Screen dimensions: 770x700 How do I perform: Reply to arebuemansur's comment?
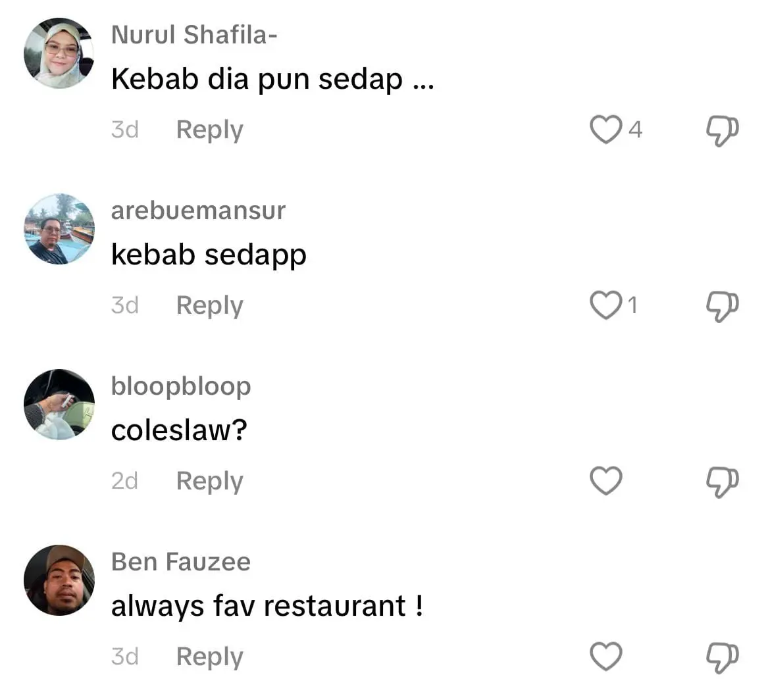pos(209,305)
